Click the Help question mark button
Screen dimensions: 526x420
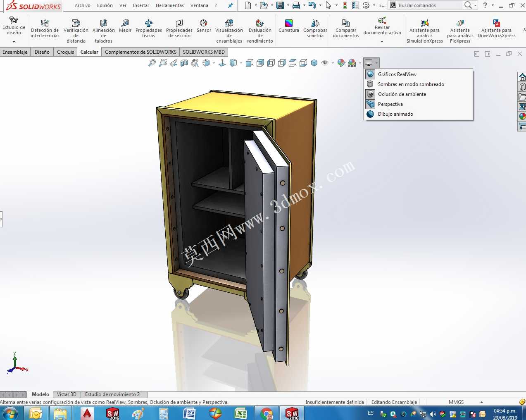(485, 5)
